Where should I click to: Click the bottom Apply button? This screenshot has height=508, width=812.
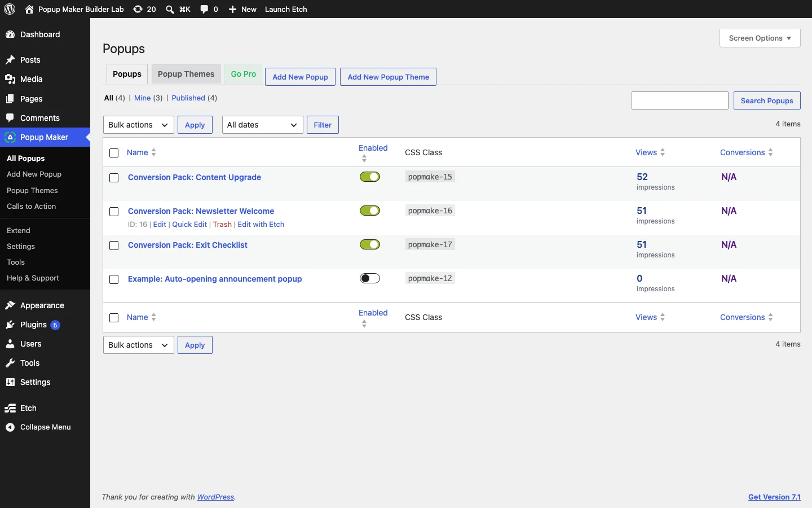click(195, 345)
